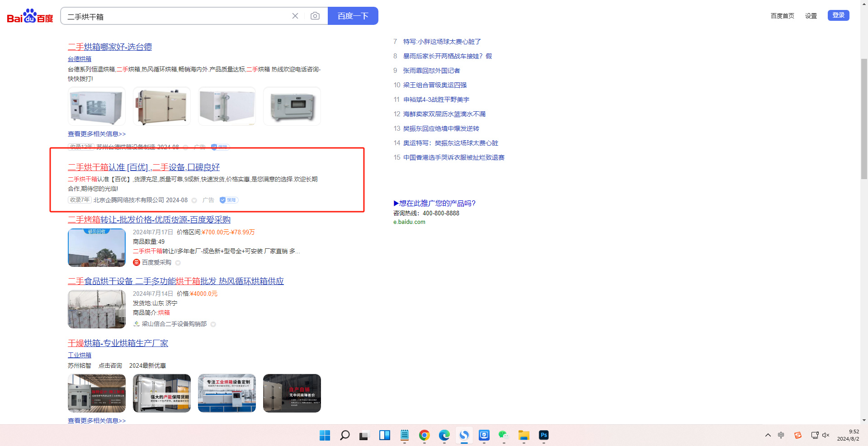Open the 二手食品烘干设备 result thumbnail

click(x=97, y=309)
